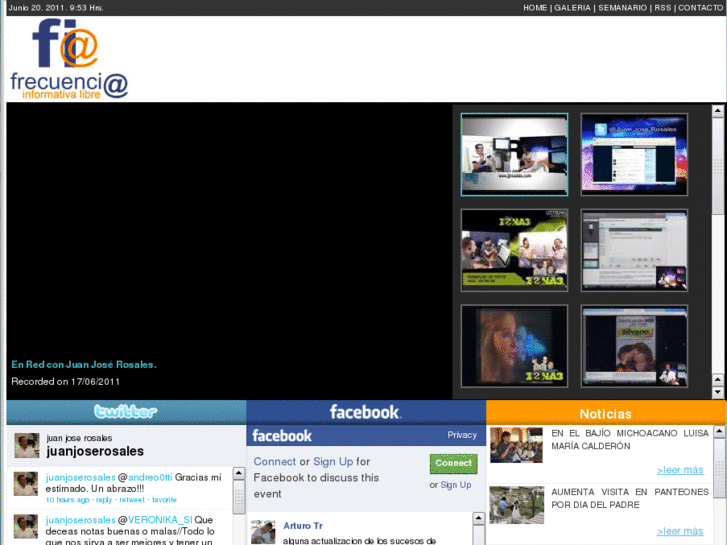Grab the Twitter feed scrollbar handle
This screenshot has width=727, height=545.
tap(239, 497)
